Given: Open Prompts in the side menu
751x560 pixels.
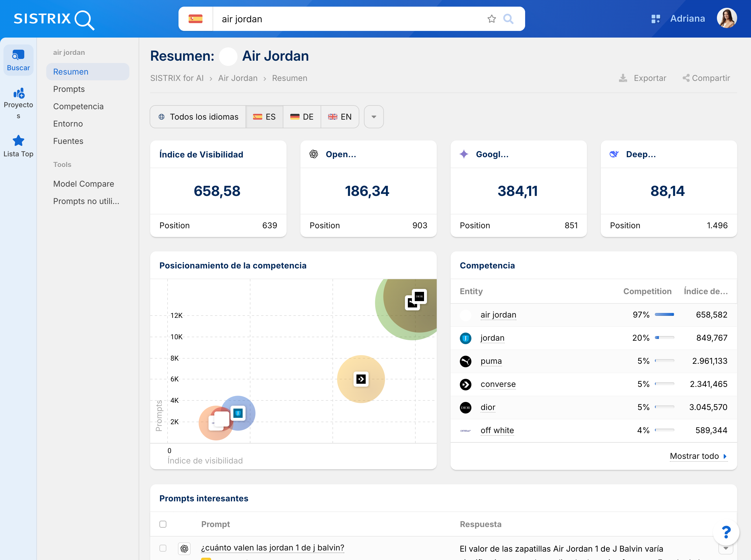Looking at the screenshot, I should click(x=69, y=89).
